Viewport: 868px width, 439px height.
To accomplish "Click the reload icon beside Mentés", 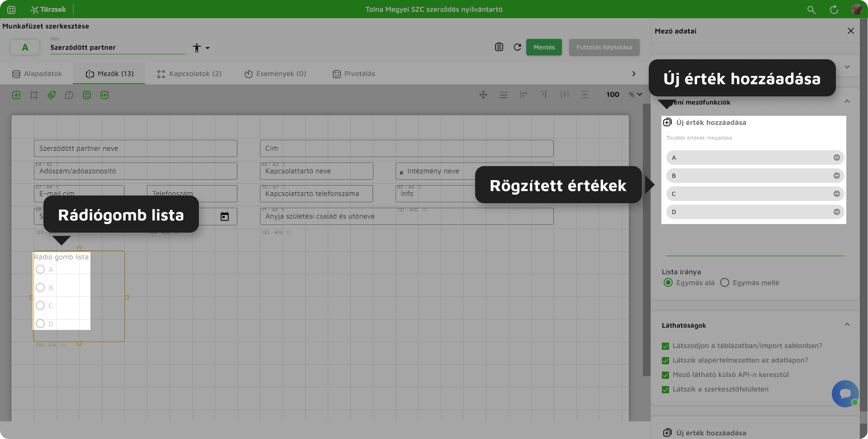I will [518, 47].
